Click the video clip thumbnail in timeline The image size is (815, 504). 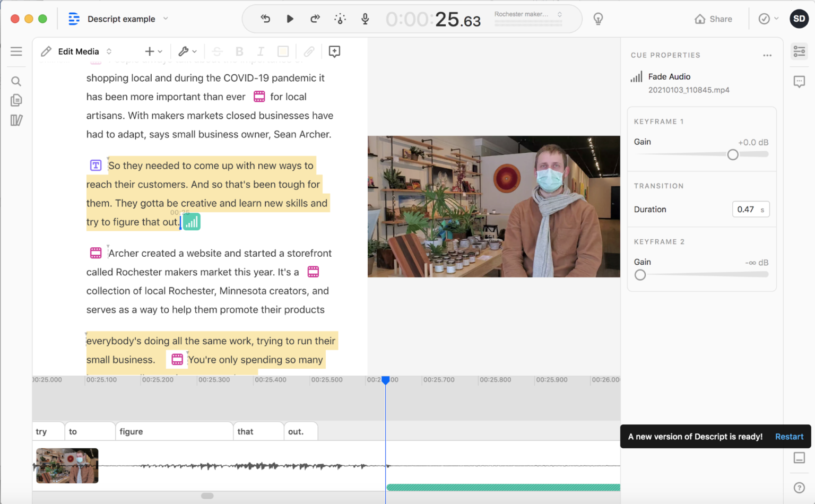67,466
